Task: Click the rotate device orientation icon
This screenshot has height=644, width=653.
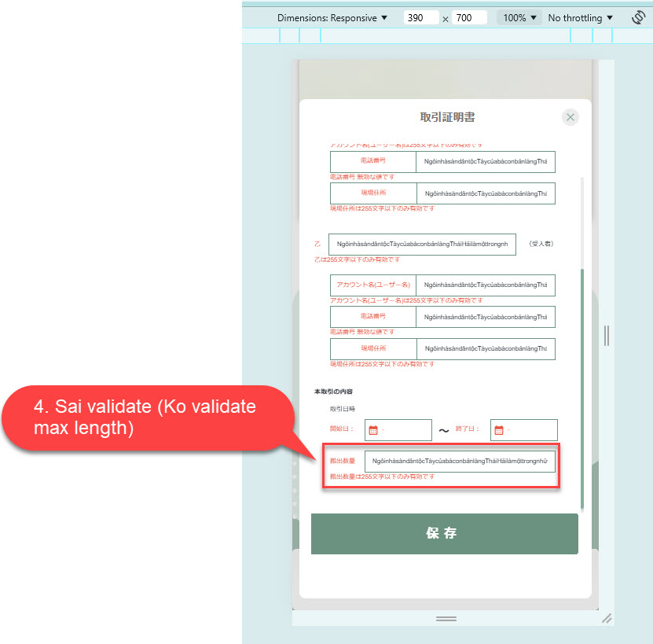Action: tap(638, 17)
